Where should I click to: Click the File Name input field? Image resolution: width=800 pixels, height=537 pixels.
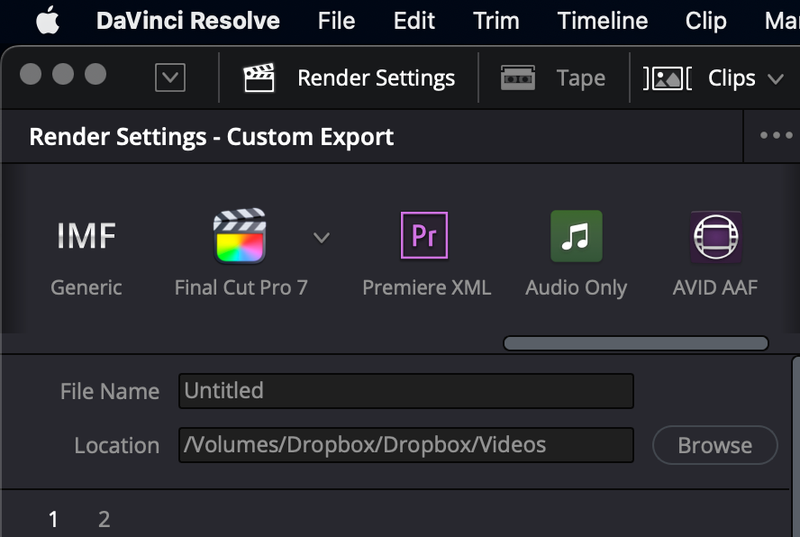pos(406,391)
